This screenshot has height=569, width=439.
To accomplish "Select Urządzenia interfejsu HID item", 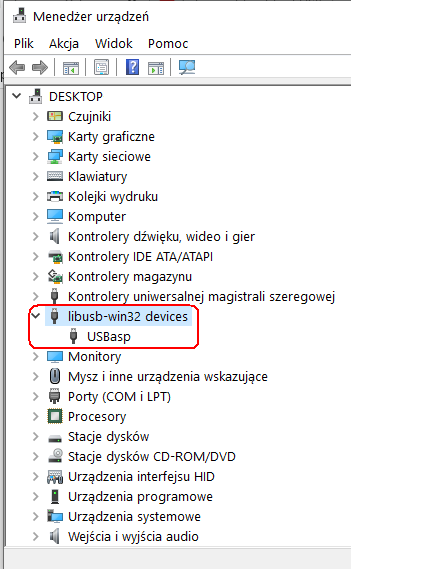I will [x=141, y=476].
